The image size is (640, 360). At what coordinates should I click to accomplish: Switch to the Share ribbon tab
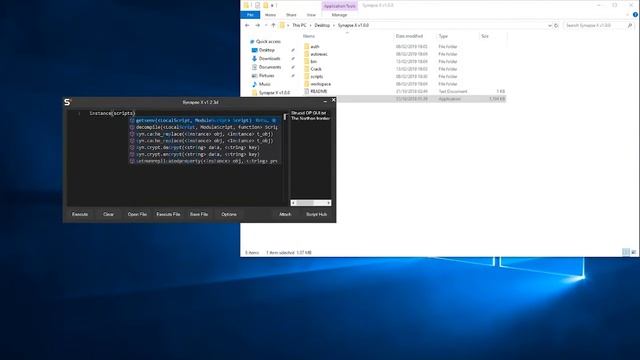click(291, 15)
